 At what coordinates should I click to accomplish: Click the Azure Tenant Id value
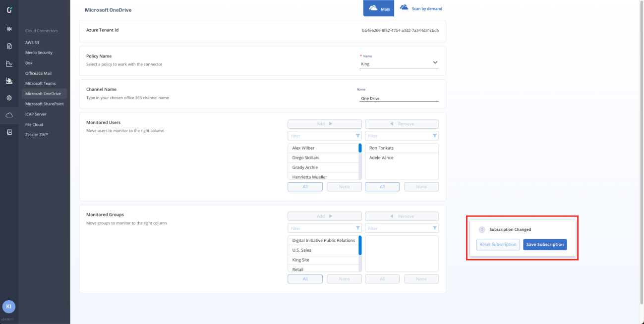(x=401, y=30)
